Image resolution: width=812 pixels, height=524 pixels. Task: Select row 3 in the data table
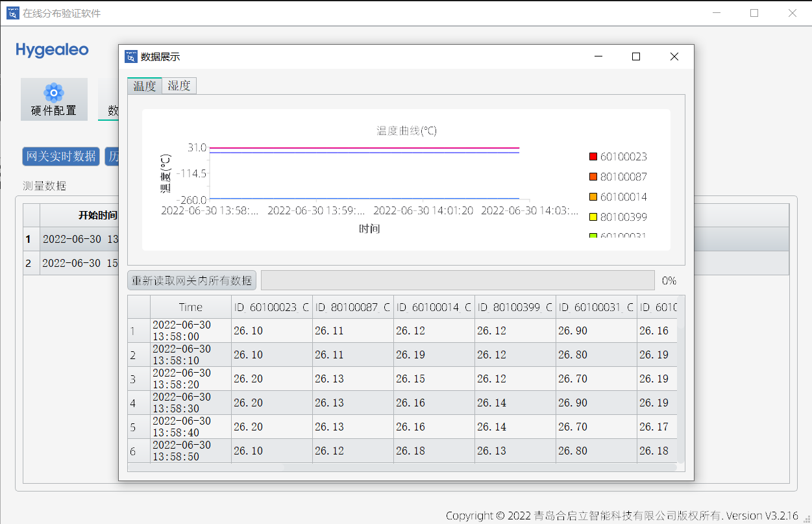(133, 379)
